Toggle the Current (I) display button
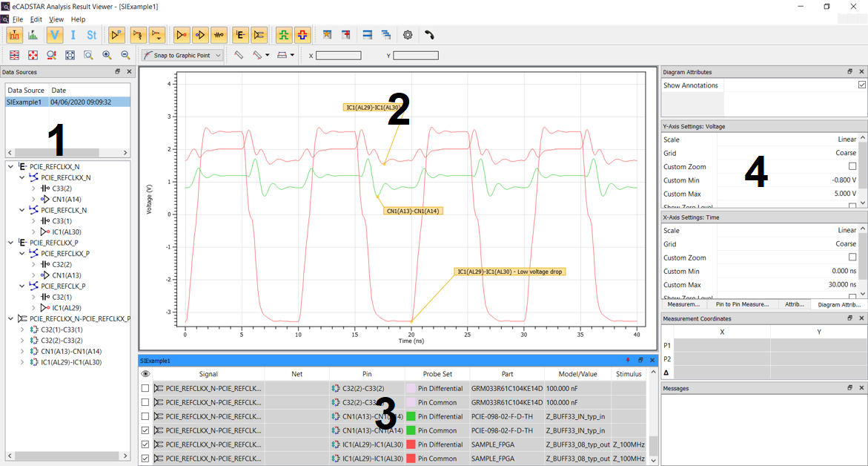868x466 pixels. coord(73,35)
